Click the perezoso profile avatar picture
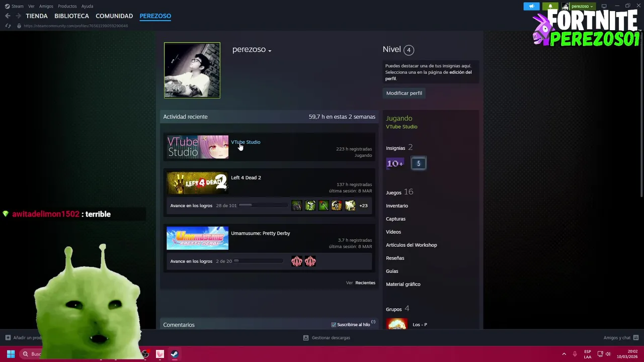The image size is (644, 362). click(x=192, y=70)
